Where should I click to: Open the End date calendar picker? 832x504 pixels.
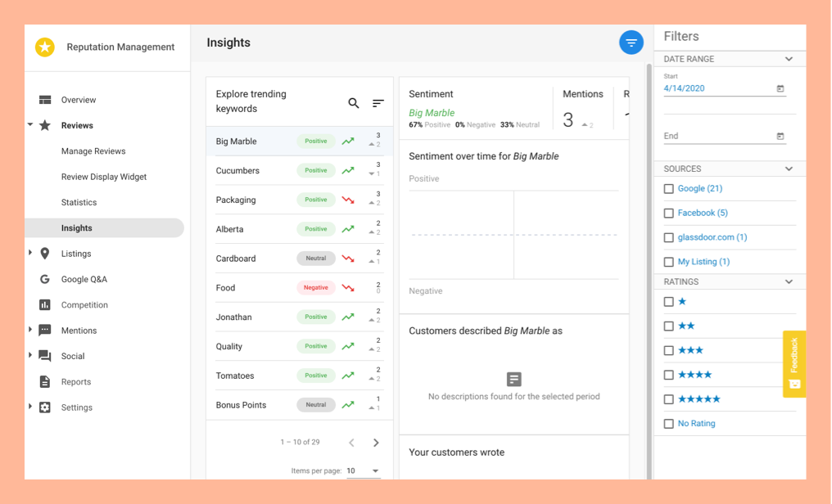pyautogui.click(x=780, y=136)
